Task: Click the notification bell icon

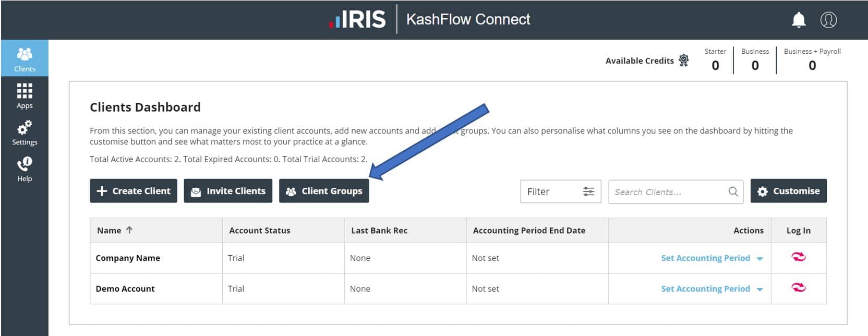Action: coord(799,20)
